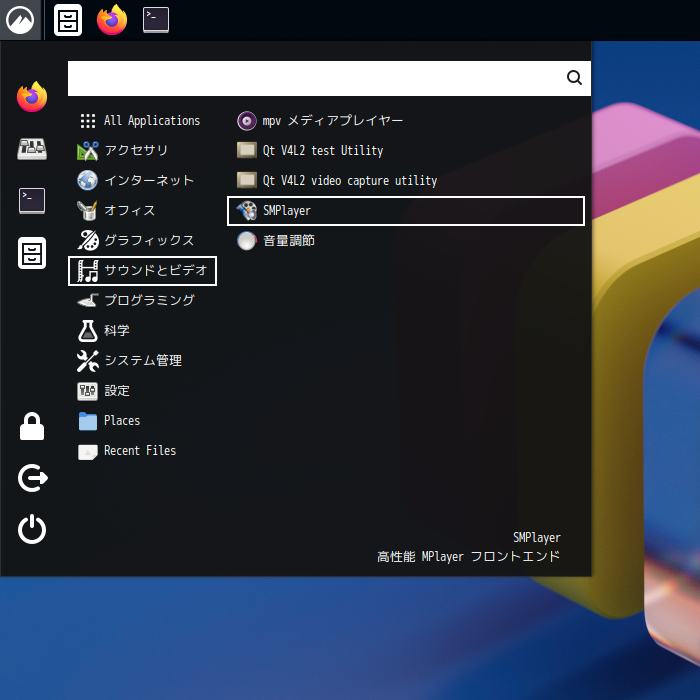The height and width of the screenshot is (700, 700).
Task: Click the 科学 flask icon
Action: pyautogui.click(x=88, y=330)
